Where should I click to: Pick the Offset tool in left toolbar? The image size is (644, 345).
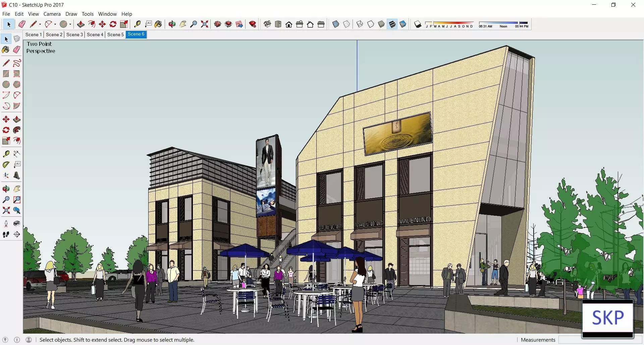click(17, 141)
